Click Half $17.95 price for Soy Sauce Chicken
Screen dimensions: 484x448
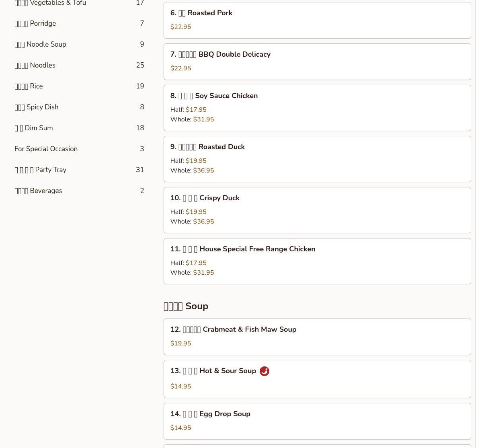(x=196, y=110)
